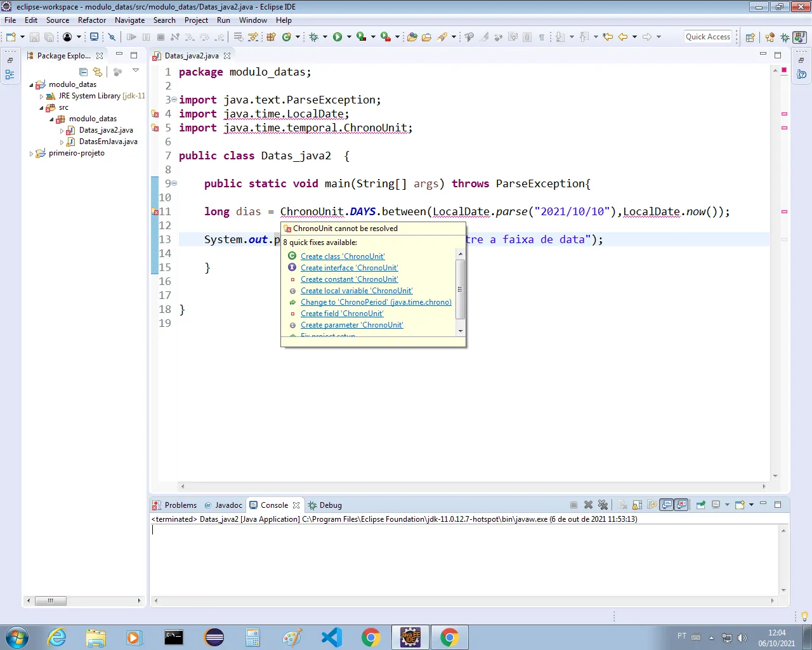Select 'Change to ChronoPeriod' quick fix link

[x=376, y=302]
